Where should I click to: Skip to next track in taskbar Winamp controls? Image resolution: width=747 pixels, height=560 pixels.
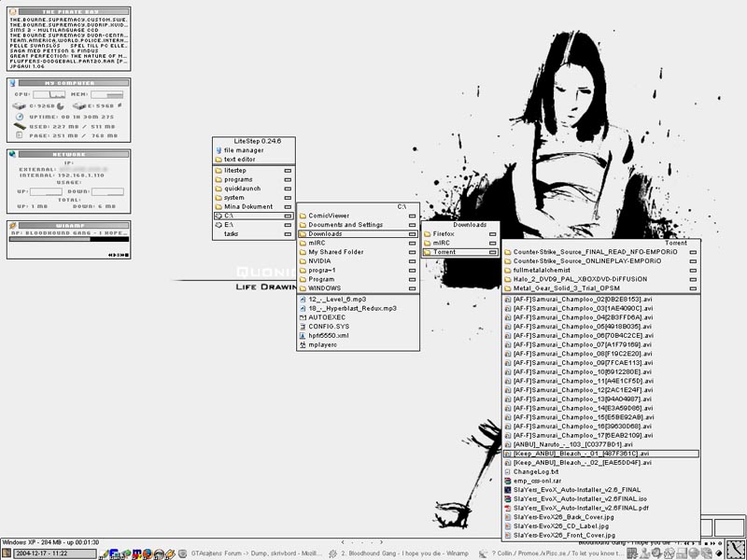712,543
